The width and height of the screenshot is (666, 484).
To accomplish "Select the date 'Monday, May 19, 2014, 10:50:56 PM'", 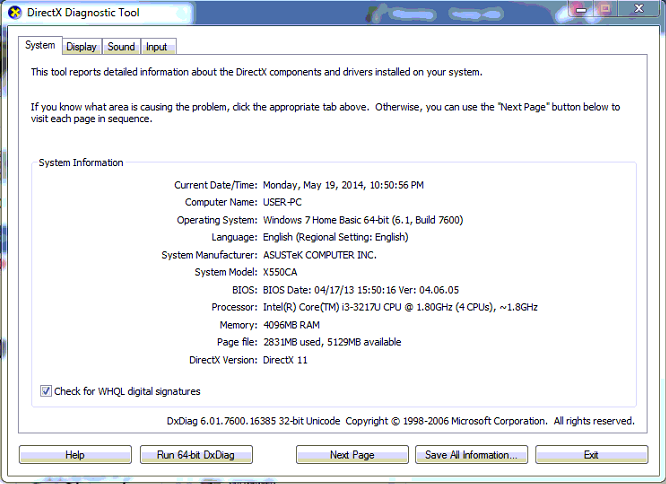I will (343, 185).
